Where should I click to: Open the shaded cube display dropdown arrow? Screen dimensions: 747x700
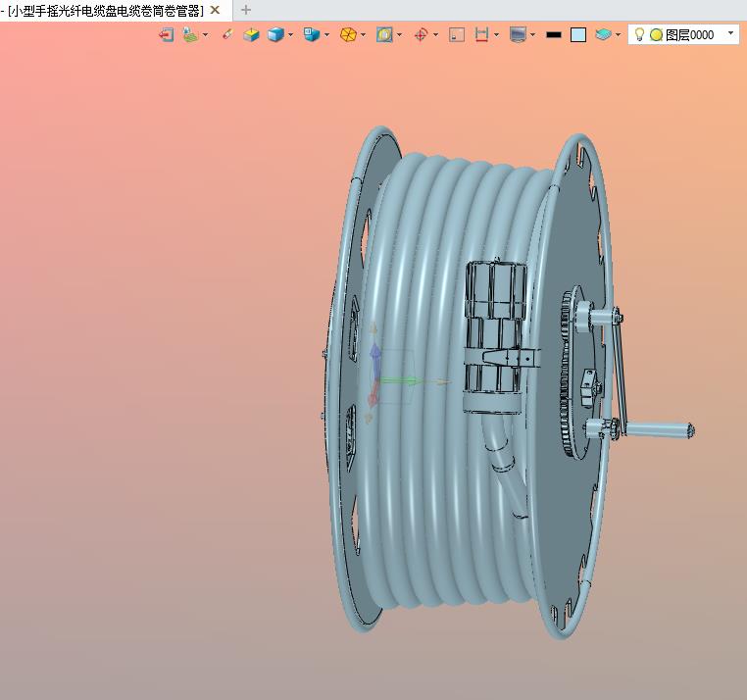(x=290, y=34)
